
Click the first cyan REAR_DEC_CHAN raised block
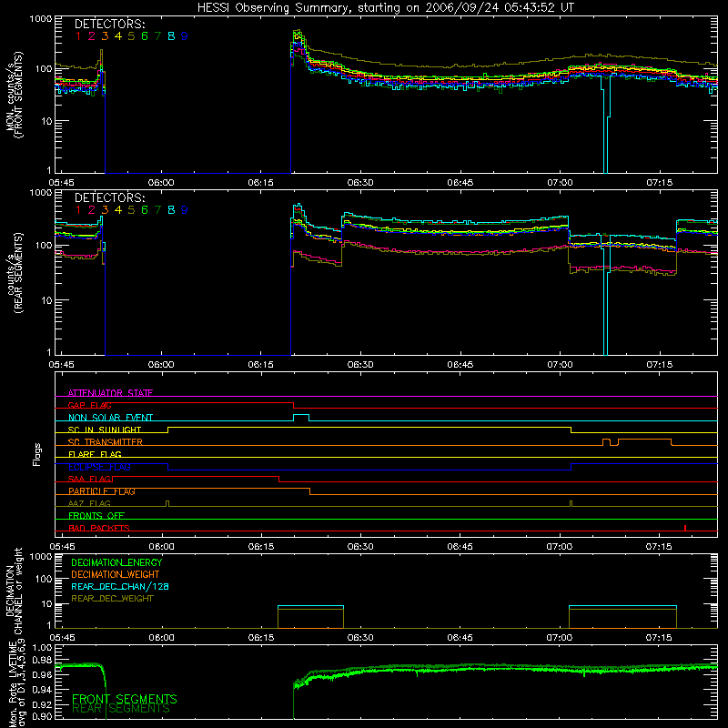pyautogui.click(x=310, y=606)
